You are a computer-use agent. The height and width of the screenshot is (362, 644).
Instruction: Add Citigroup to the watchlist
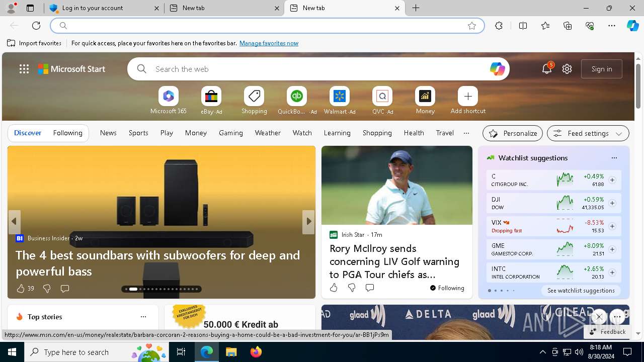click(x=612, y=180)
